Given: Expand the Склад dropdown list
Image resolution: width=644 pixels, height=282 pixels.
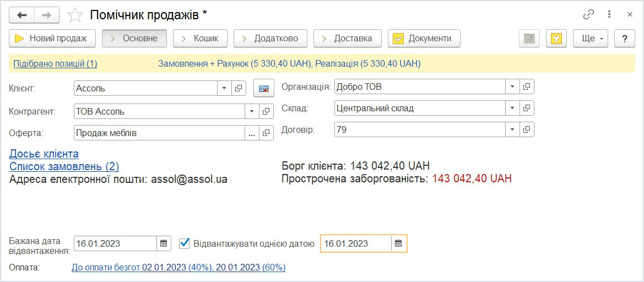Looking at the screenshot, I should pyautogui.click(x=512, y=108).
